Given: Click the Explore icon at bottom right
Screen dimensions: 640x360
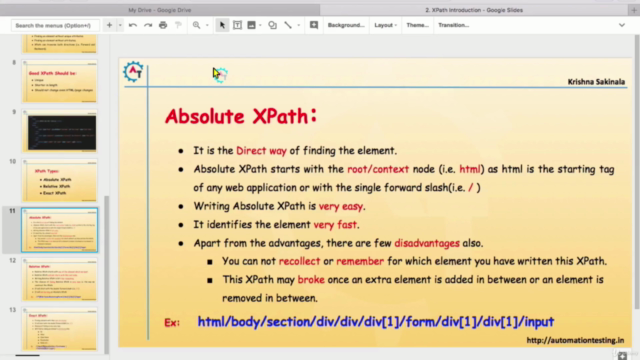Looking at the screenshot, I should point(622,355).
